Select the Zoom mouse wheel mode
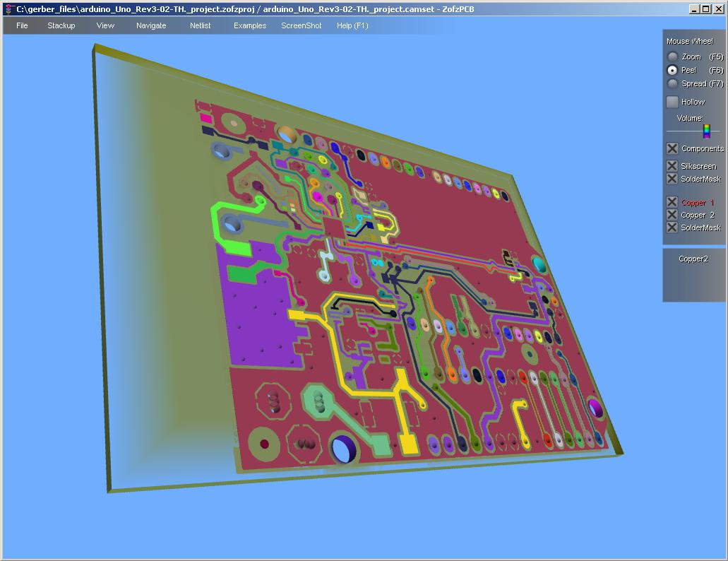728x561 pixels. point(673,57)
